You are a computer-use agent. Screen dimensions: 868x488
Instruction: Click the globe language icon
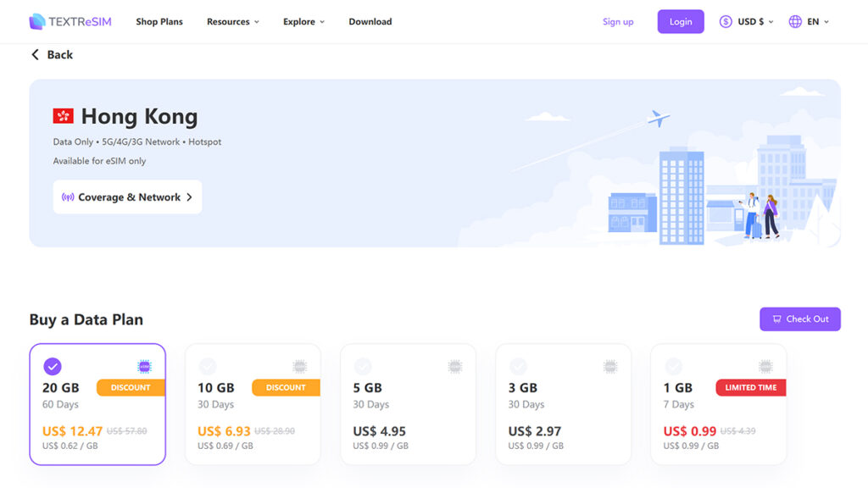(795, 22)
